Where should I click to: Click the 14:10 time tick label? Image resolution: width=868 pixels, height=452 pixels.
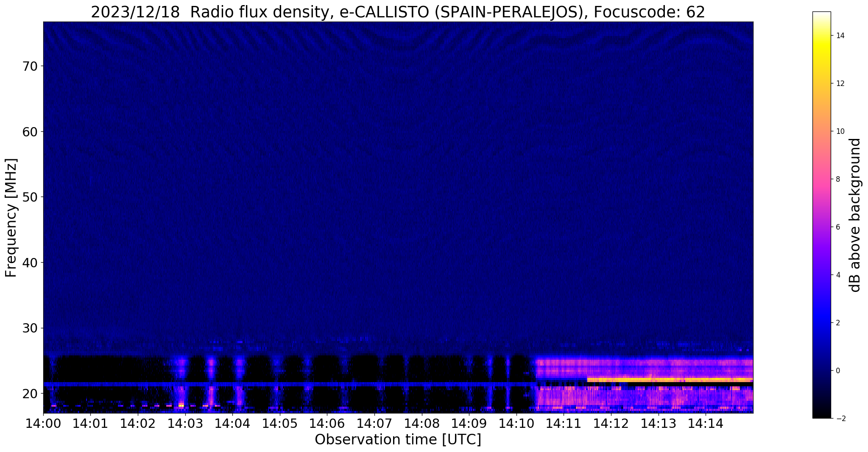516,424
